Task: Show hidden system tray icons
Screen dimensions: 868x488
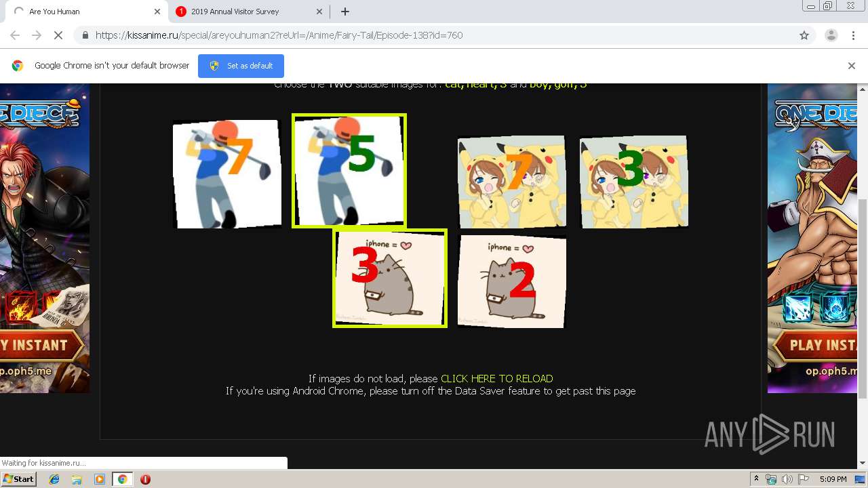Action: (x=756, y=479)
